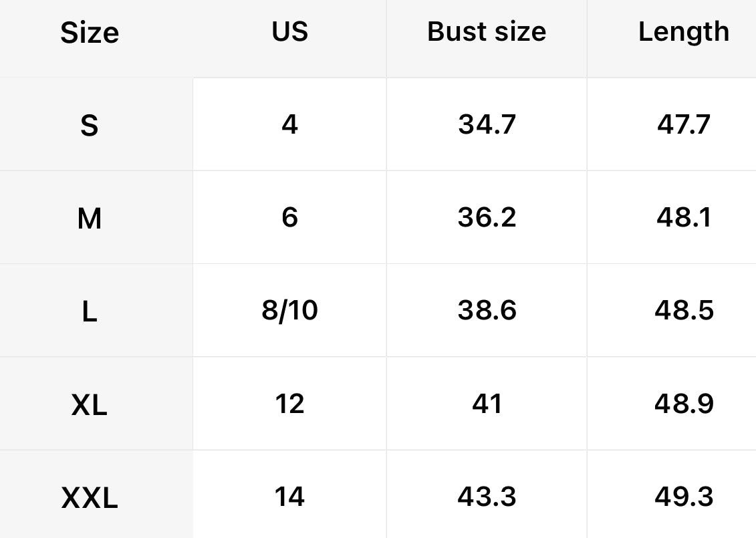Click length value 49.3

(x=683, y=497)
